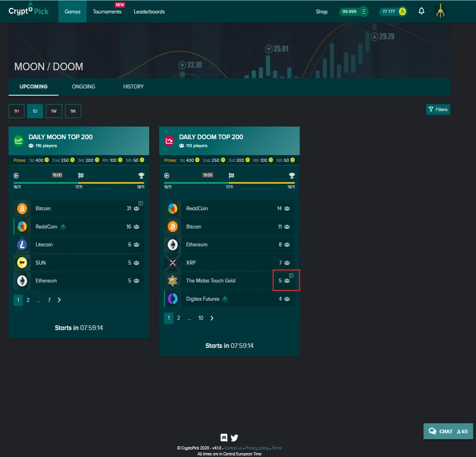Click the Bitcoin coin icon in Daily Moon
The width and height of the screenshot is (476, 457).
[22, 208]
